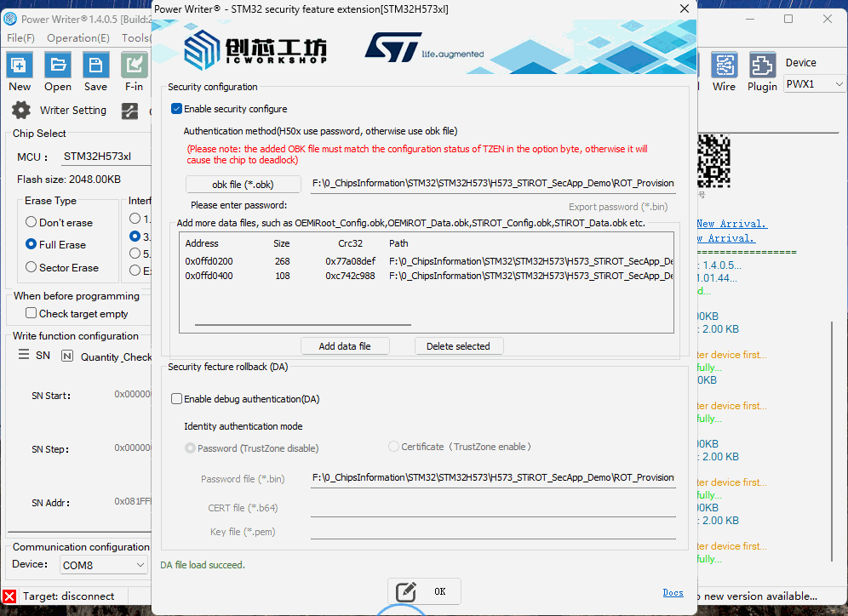Click the Open file toolbar icon

[x=57, y=66]
